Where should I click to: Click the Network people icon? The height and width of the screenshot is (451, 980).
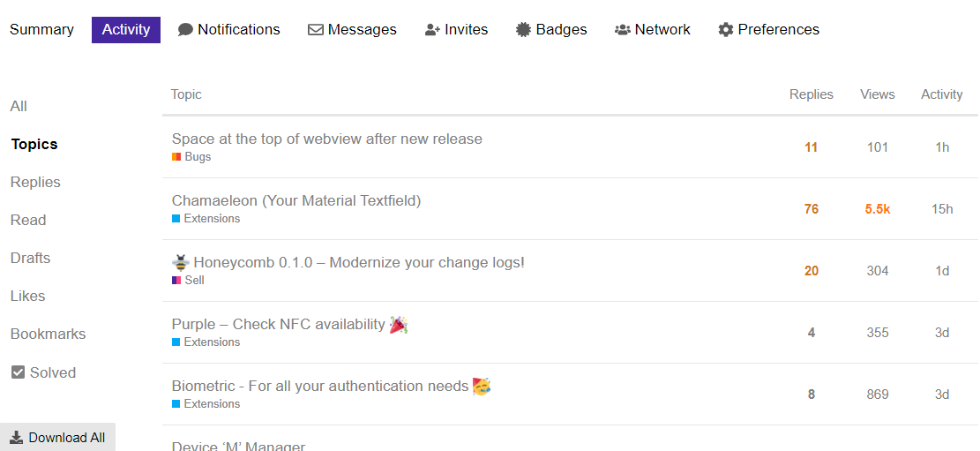coord(623,30)
